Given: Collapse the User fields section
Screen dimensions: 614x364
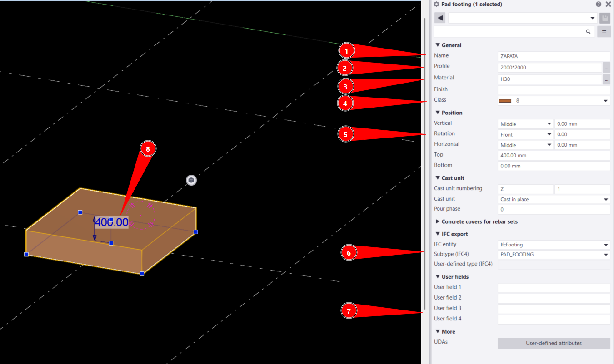Looking at the screenshot, I should tap(438, 277).
